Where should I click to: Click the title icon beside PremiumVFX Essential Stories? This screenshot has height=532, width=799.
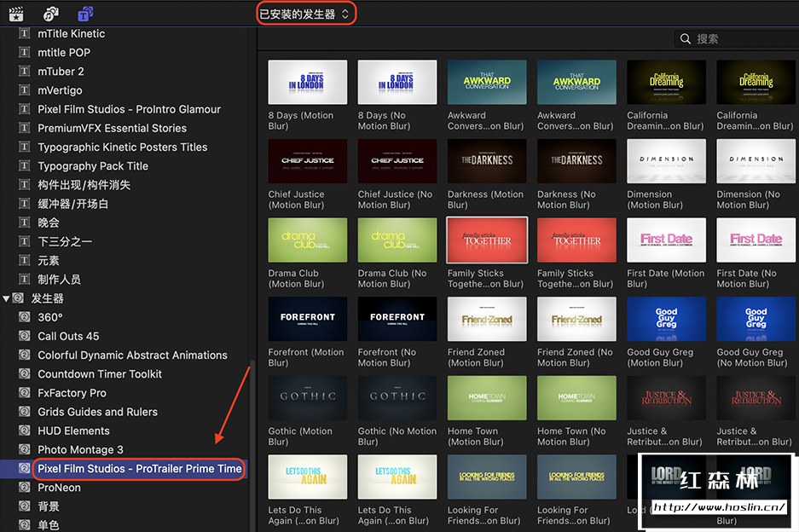tap(24, 128)
